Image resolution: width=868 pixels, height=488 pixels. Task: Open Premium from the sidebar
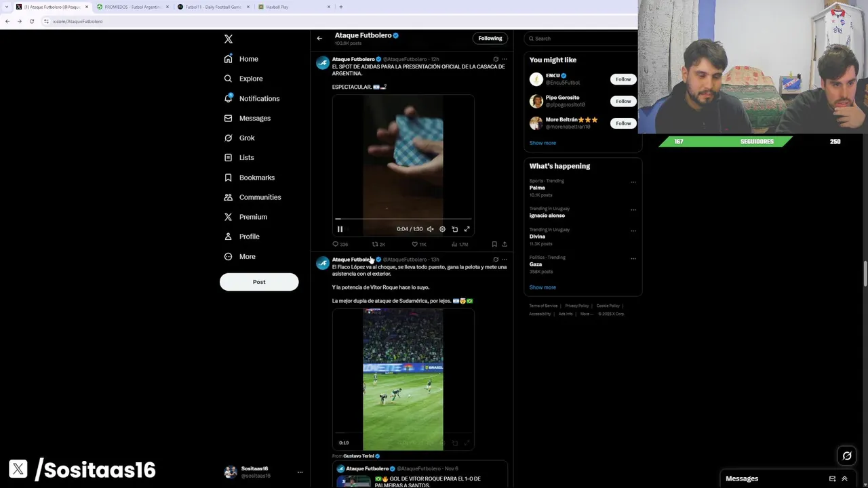click(245, 217)
